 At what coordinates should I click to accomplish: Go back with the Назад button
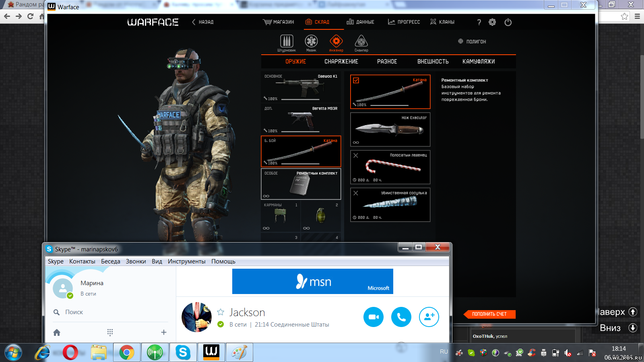tap(203, 22)
